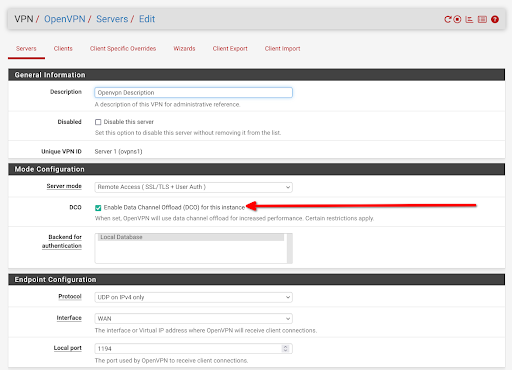
Task: Click the Edit breadcrumb link
Action: tap(147, 19)
